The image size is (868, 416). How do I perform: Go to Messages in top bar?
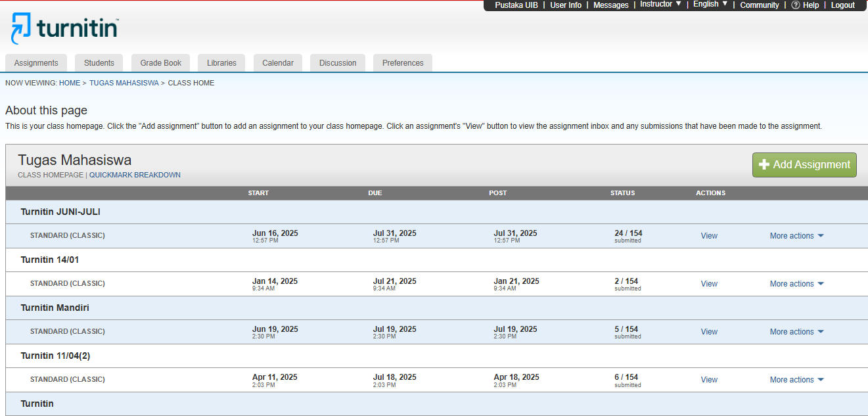611,5
